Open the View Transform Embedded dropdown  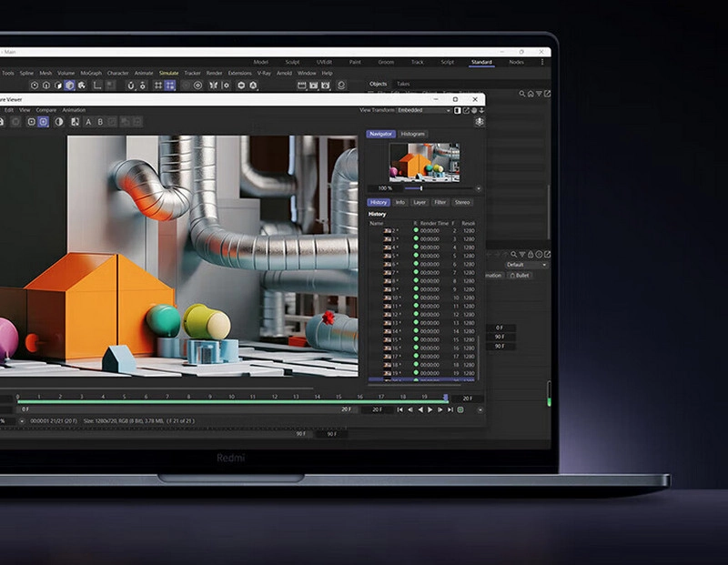(424, 110)
